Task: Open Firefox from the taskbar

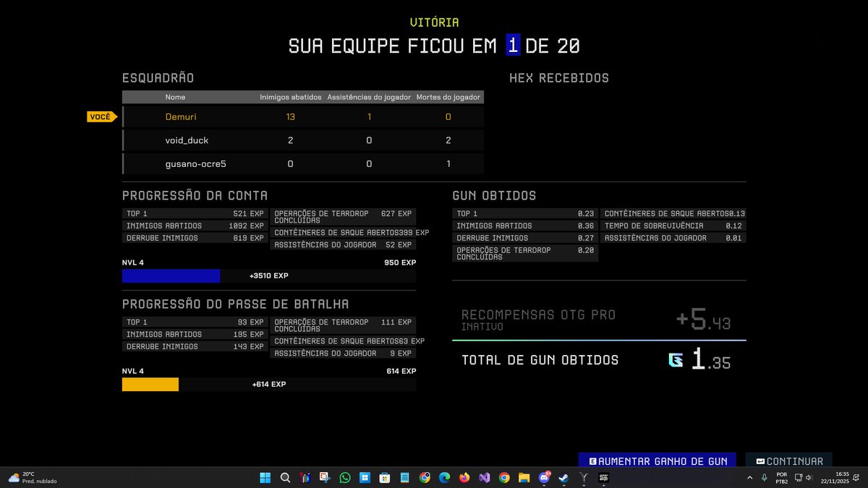Action: pos(464,477)
